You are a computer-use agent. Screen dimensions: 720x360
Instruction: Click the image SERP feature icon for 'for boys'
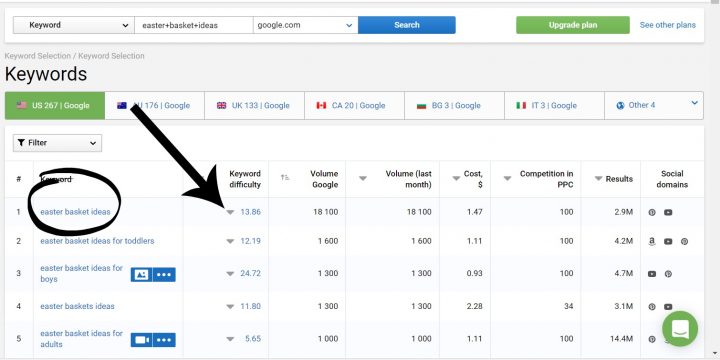coord(141,275)
